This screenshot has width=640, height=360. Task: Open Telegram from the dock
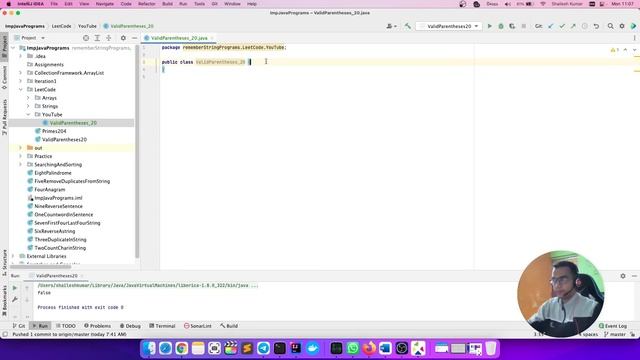click(x=263, y=348)
